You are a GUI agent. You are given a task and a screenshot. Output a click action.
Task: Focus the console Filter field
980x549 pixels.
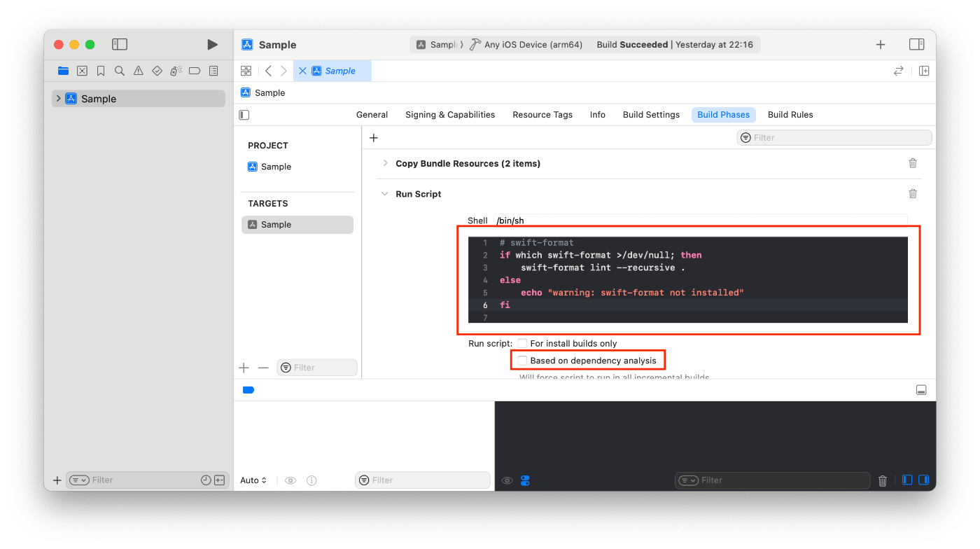pyautogui.click(x=773, y=480)
